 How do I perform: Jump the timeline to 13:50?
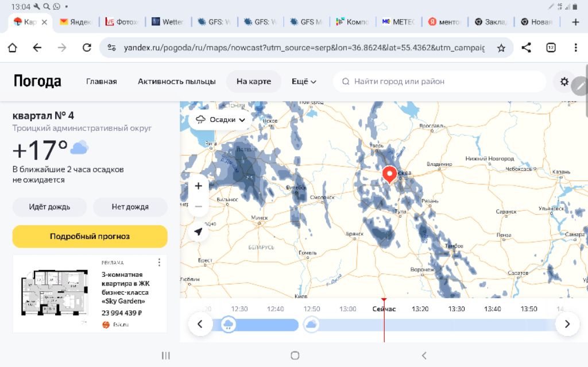tap(529, 309)
